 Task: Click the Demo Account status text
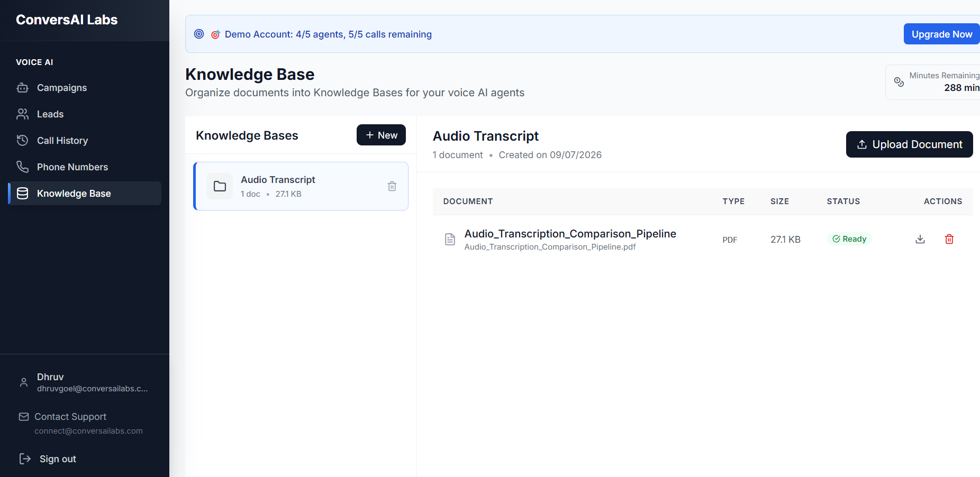coord(328,34)
